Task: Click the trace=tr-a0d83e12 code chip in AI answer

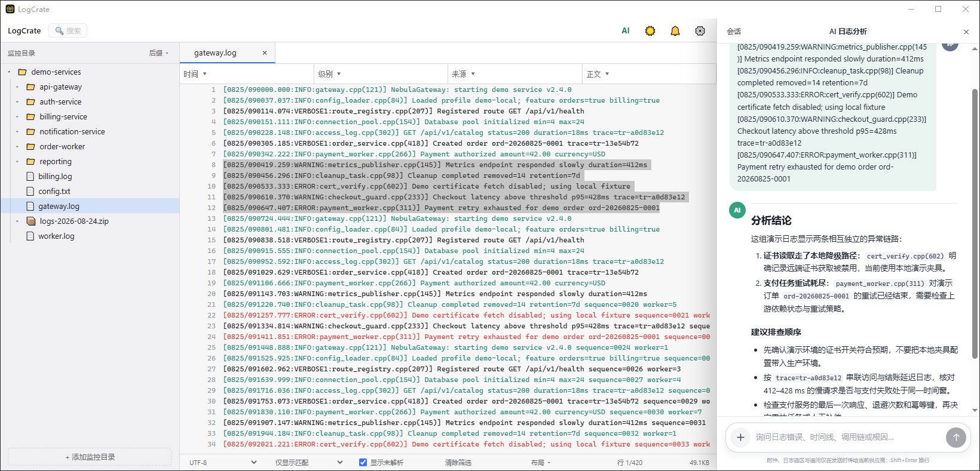Action: [x=808, y=378]
